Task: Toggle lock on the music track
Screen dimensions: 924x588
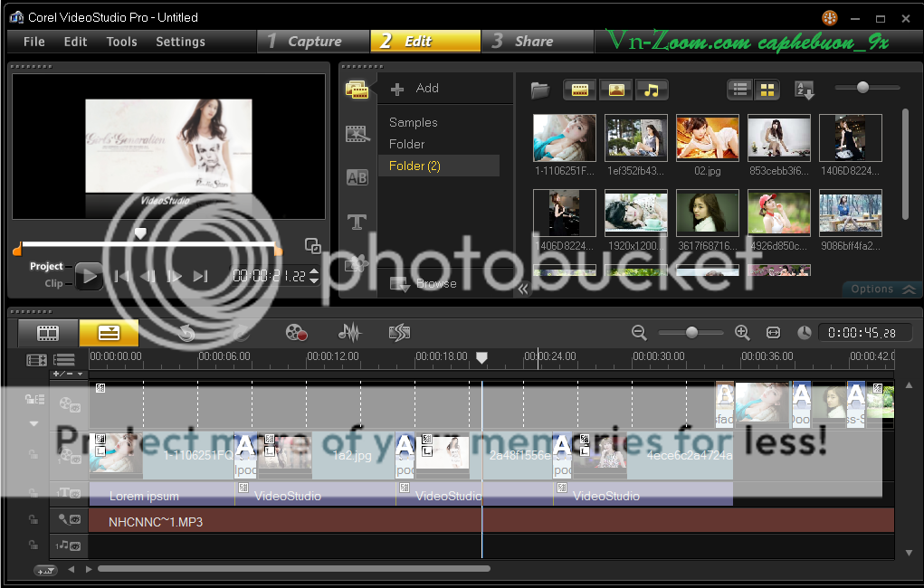Action: [x=33, y=545]
